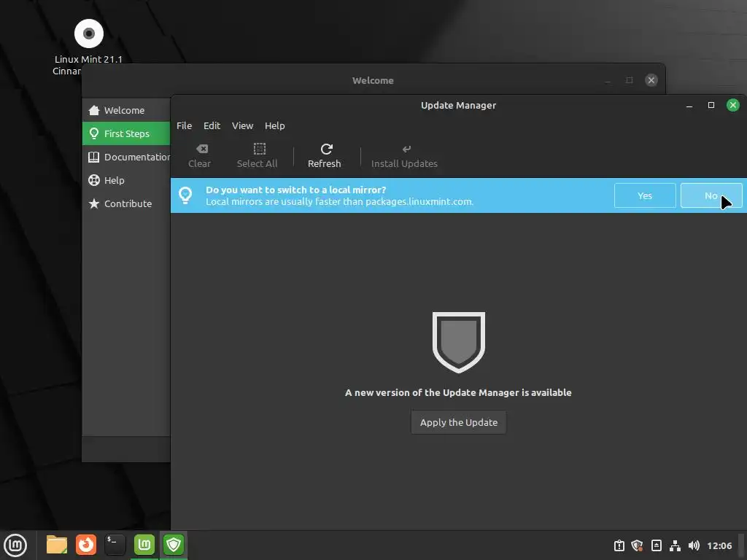Image resolution: width=747 pixels, height=560 pixels.
Task: Open Contribute in the Welcome sidebar
Action: [126, 203]
